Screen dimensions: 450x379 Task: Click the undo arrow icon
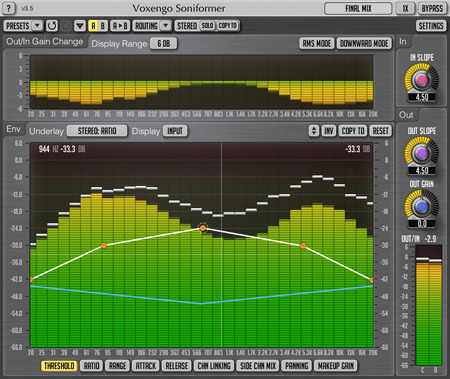pos(52,26)
